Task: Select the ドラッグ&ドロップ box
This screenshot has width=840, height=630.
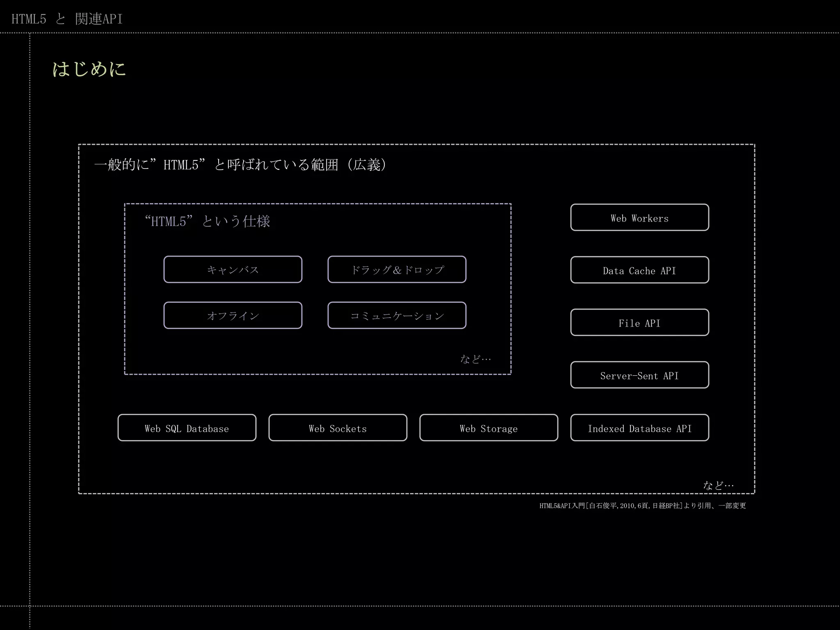Action: point(397,269)
